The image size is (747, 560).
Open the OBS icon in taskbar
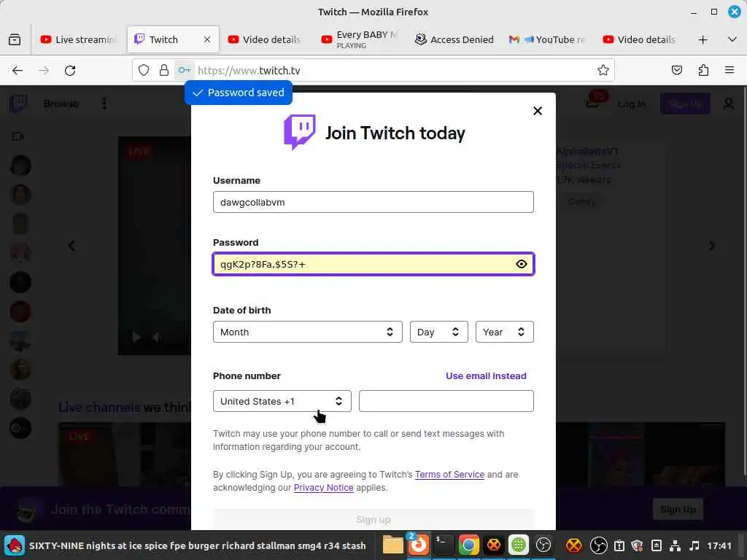coord(543,545)
